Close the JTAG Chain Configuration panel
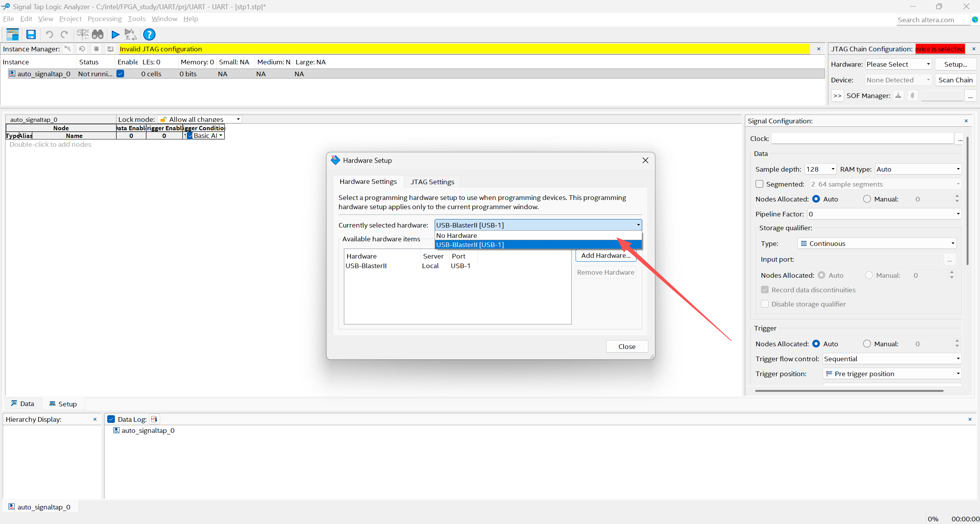 [x=974, y=49]
